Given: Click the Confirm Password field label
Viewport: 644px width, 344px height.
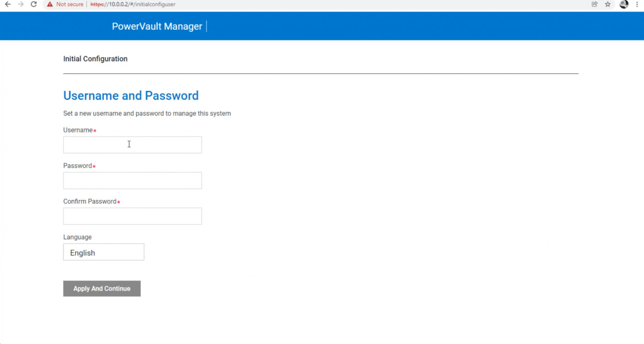Looking at the screenshot, I should click(x=90, y=201).
